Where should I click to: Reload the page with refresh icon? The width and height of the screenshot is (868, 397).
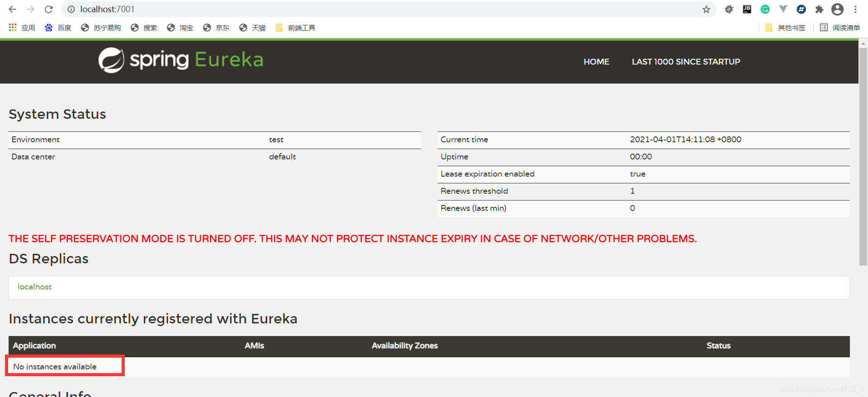[49, 9]
